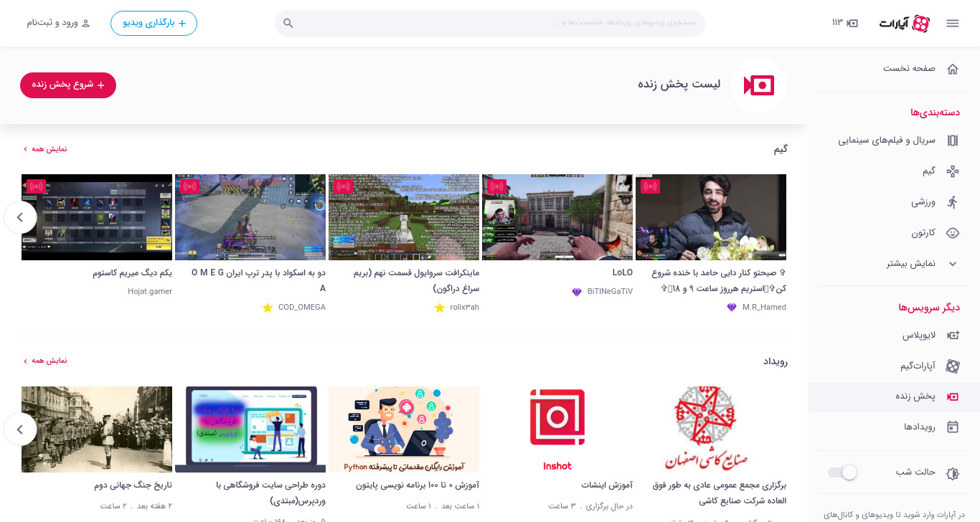
Task: Click the لایوپلاس sidebar icon
Action: pos(953,335)
